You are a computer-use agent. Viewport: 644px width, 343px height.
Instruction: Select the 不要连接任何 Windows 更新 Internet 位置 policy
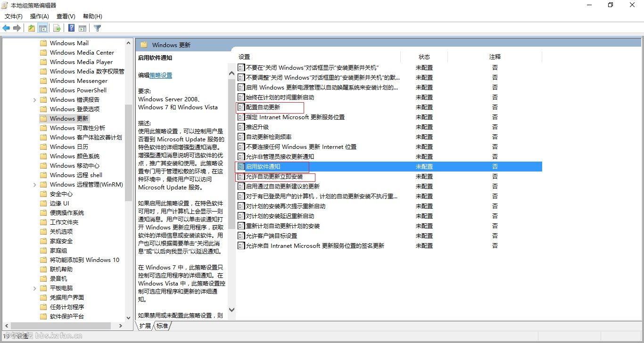(301, 147)
